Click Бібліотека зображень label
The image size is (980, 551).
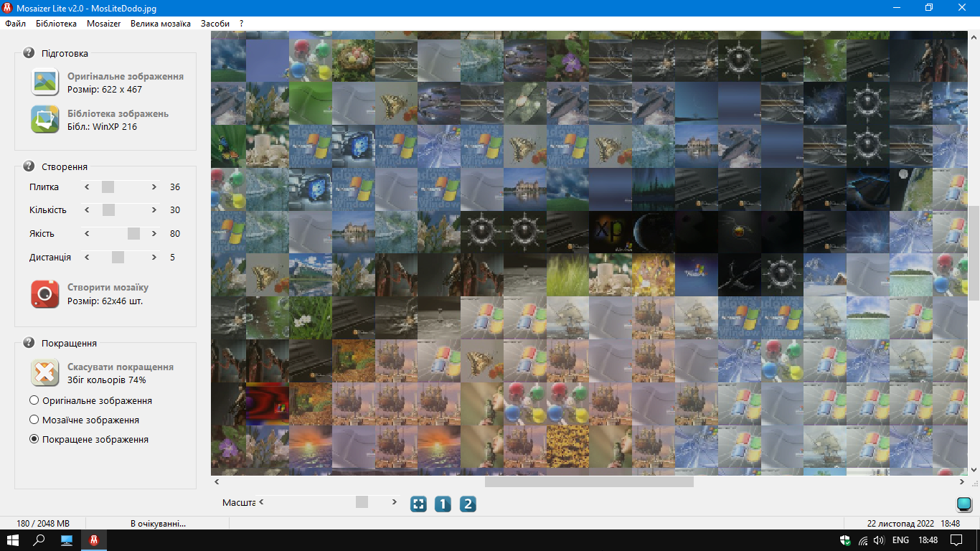point(118,113)
